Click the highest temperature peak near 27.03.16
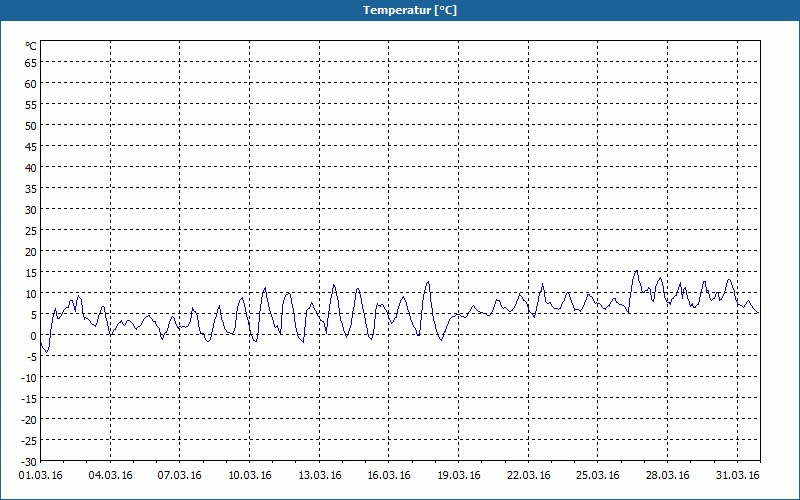800x500 pixels. (x=636, y=271)
